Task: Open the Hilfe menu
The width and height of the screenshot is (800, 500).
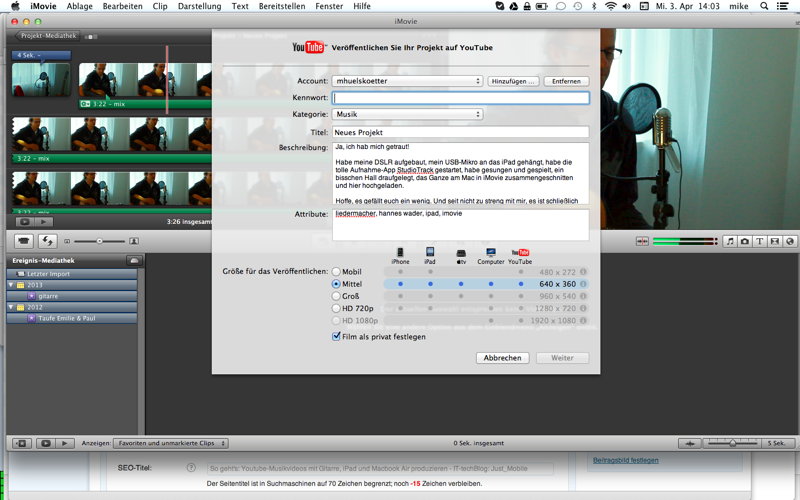Action: (362, 6)
